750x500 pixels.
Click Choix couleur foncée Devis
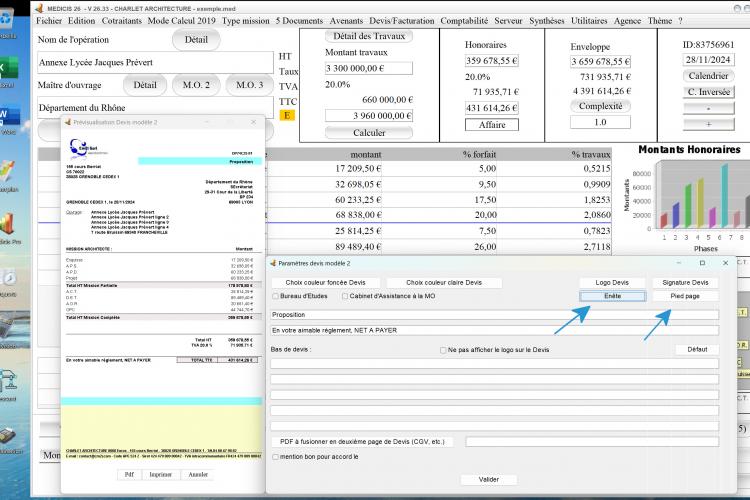[x=325, y=283]
